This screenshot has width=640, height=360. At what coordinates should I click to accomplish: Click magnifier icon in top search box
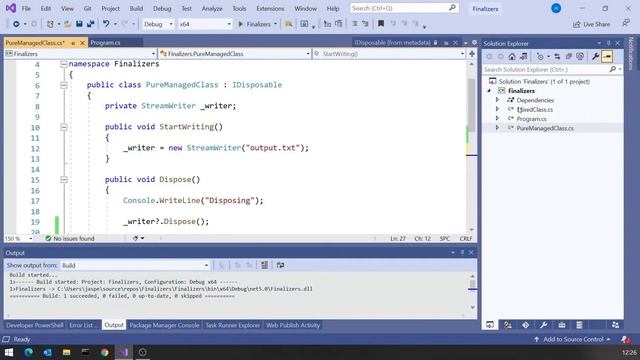452,8
